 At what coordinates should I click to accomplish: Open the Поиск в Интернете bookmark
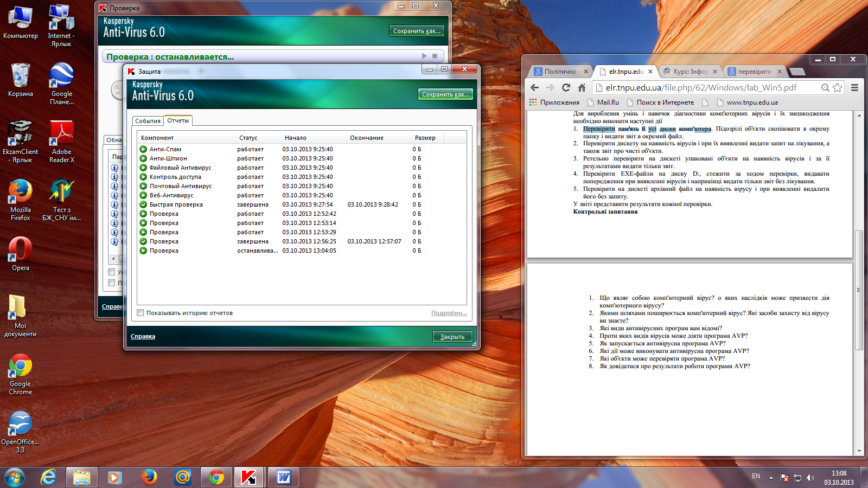coord(660,102)
